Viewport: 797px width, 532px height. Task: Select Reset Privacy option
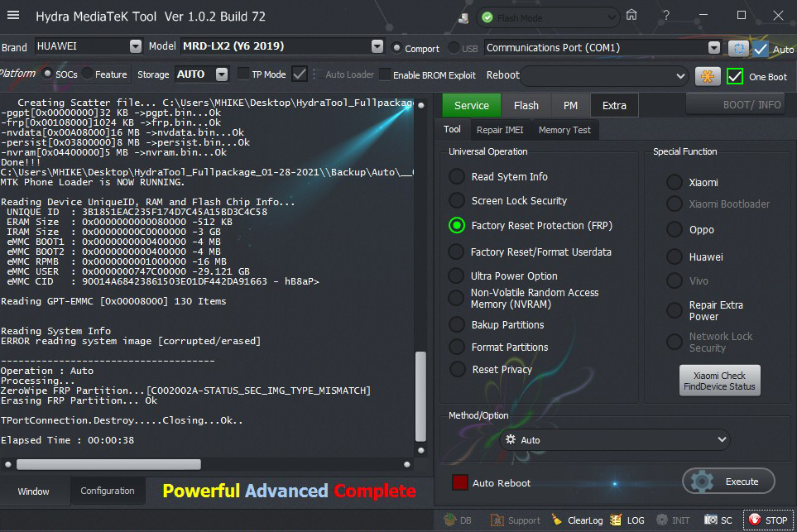click(x=457, y=369)
